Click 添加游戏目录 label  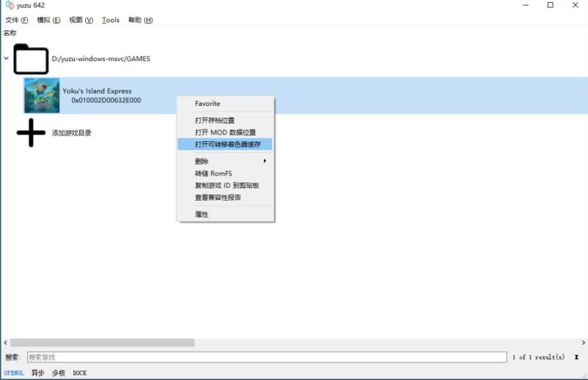tap(71, 133)
